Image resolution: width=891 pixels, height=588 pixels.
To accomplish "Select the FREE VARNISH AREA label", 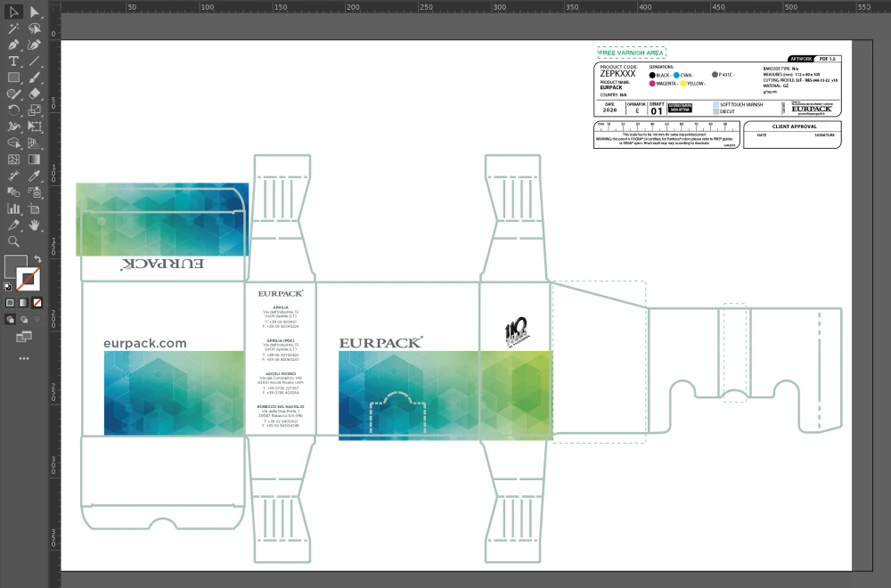I will pyautogui.click(x=631, y=53).
